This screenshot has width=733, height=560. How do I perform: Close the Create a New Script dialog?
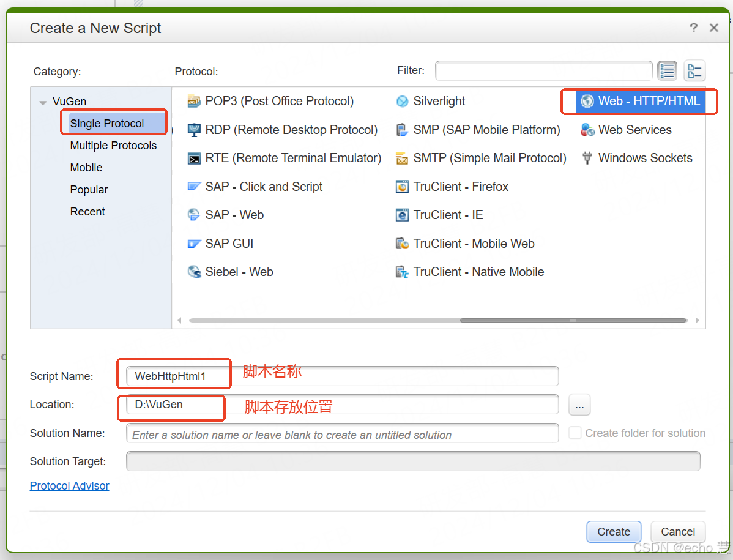714,28
